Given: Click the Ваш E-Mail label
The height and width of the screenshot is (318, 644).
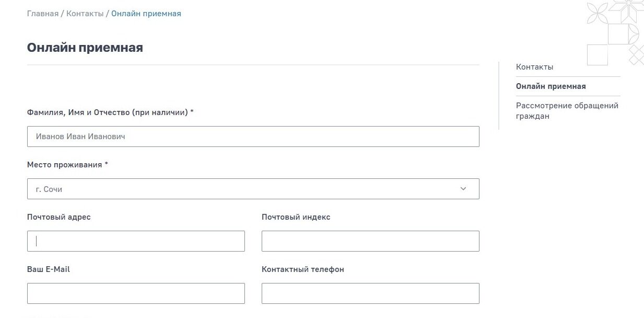Looking at the screenshot, I should (x=49, y=269).
